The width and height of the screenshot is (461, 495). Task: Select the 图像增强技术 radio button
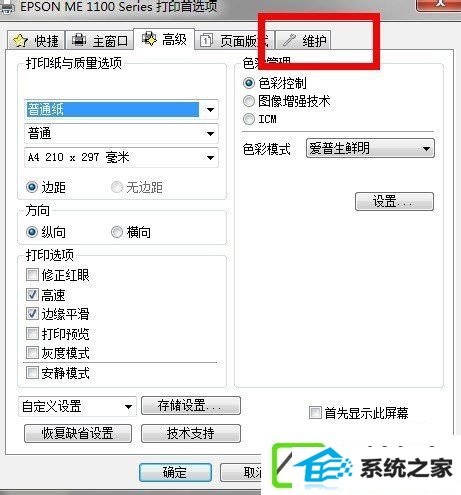coord(249,101)
